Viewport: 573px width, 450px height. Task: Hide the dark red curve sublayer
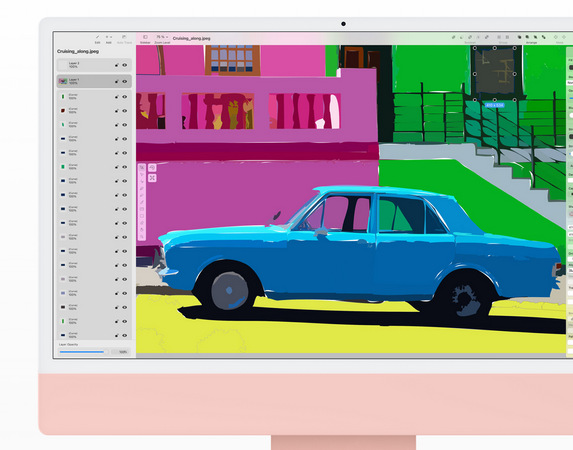(x=125, y=111)
